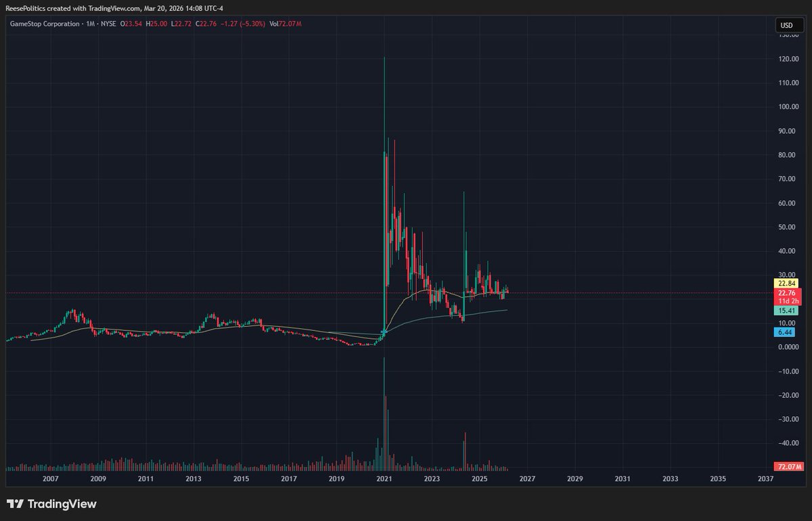Click the 2021 year on time axis

[384, 479]
